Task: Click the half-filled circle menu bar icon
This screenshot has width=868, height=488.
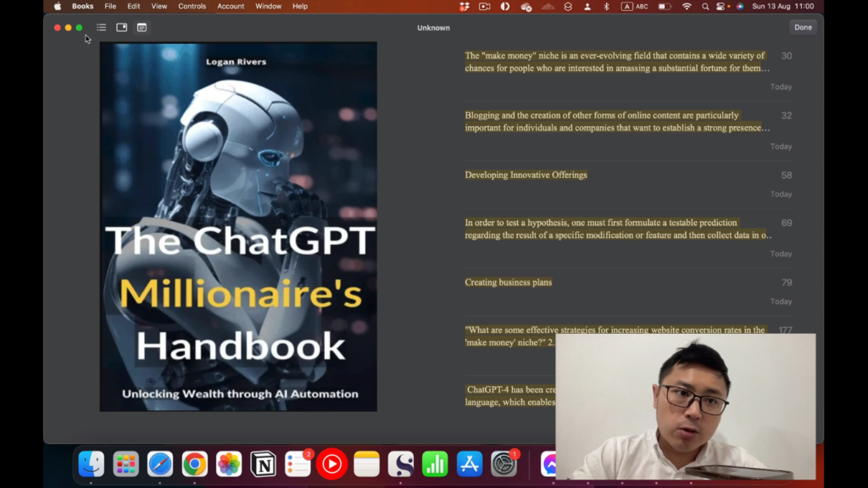Action: coord(505,6)
